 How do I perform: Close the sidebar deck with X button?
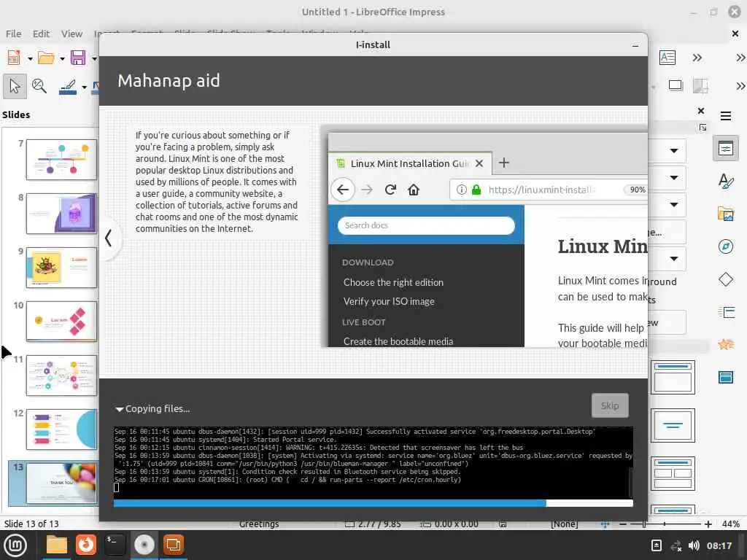click(701, 111)
